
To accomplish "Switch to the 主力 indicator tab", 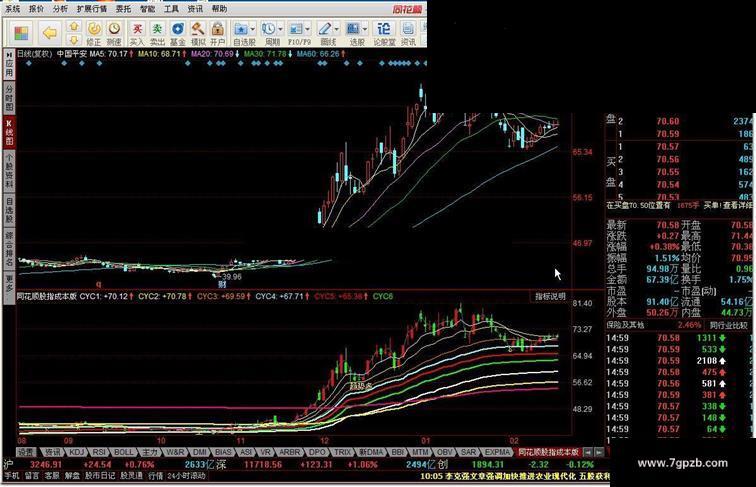I will tap(149, 452).
